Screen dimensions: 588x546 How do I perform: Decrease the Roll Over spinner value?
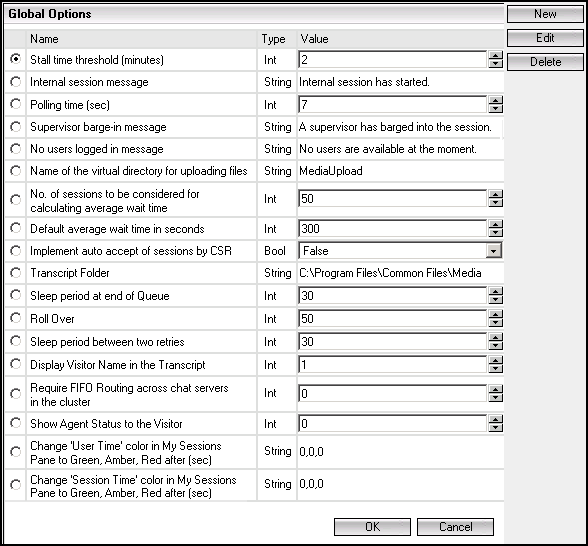tap(495, 323)
